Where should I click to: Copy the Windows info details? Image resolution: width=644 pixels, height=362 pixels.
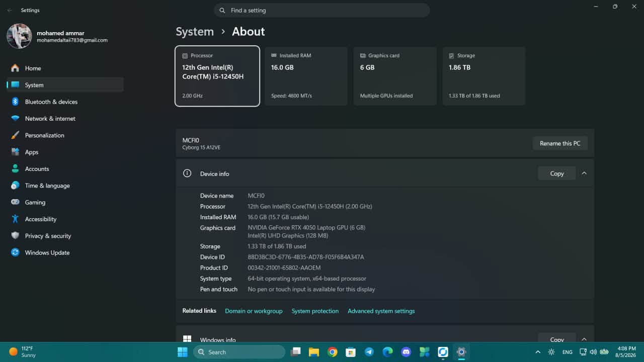point(557,339)
